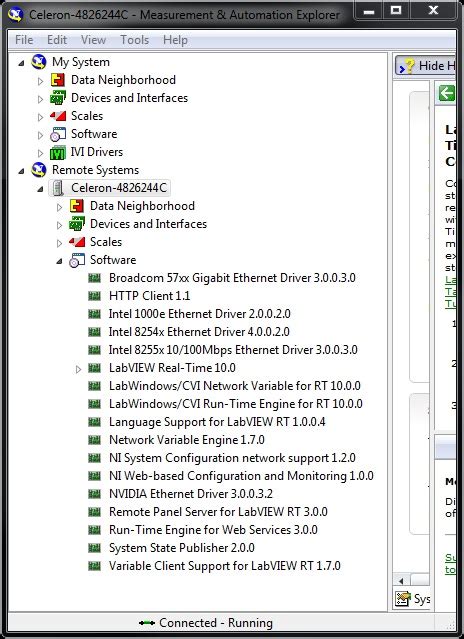
Task: Click the Remote Panel Server chip icon
Action: click(x=95, y=512)
